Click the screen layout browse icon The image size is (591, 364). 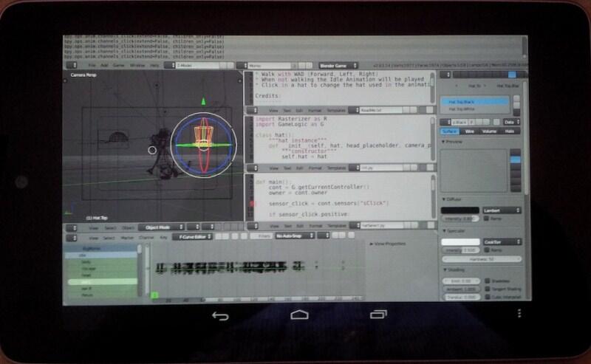pyautogui.click(x=170, y=65)
